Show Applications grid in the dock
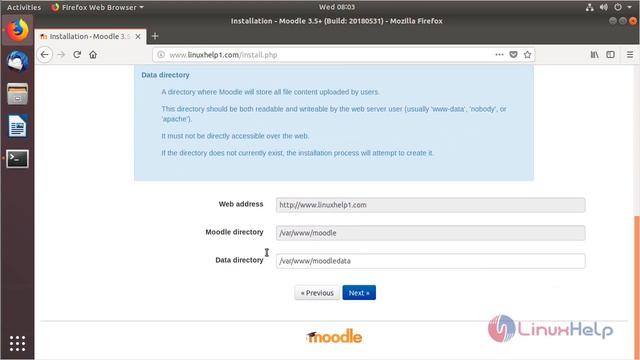640x360 pixels. point(17,343)
